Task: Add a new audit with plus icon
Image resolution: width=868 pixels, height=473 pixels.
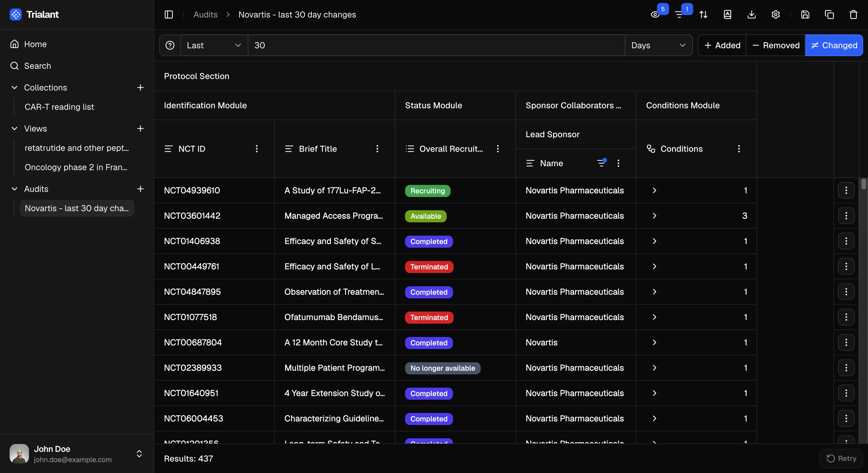Action: [140, 189]
